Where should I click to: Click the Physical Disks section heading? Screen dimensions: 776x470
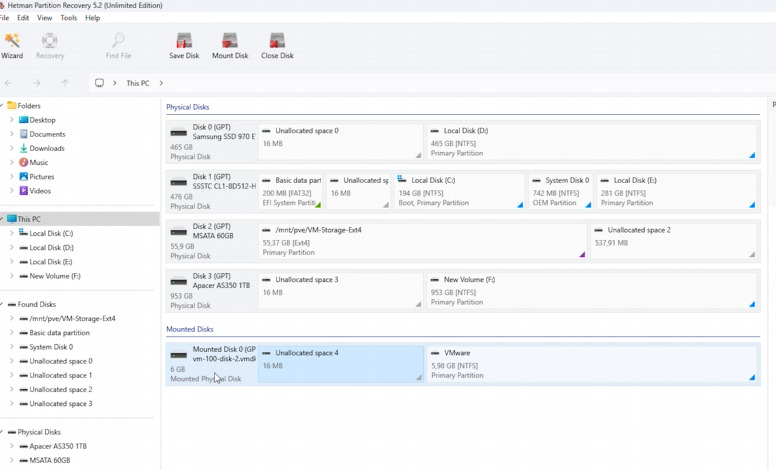click(188, 107)
